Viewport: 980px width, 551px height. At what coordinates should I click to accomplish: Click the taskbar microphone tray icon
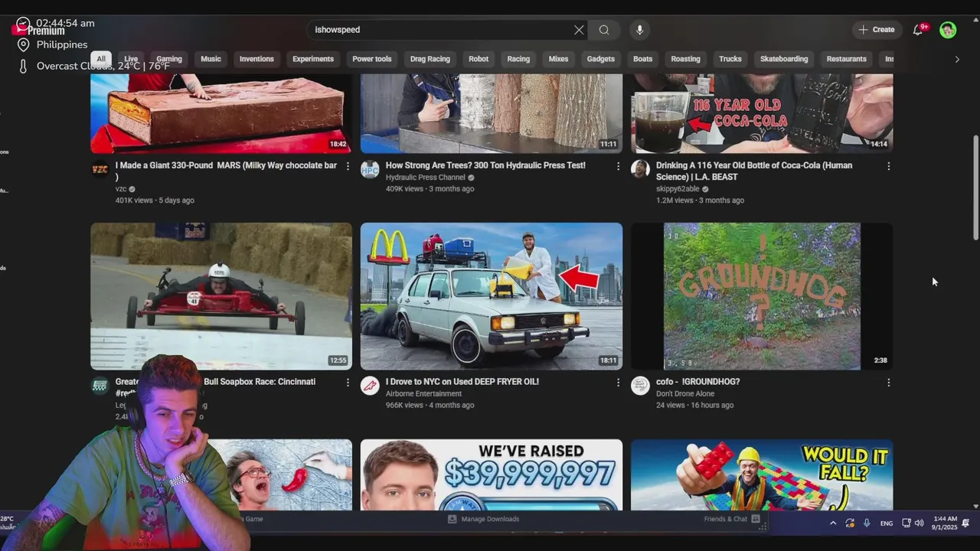[867, 523]
